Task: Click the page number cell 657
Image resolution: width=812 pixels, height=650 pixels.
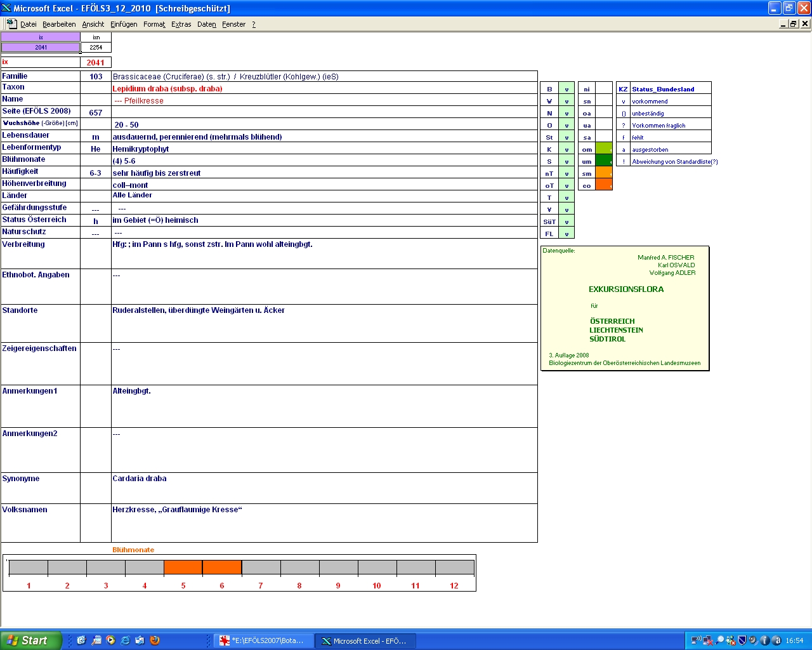Action: (96, 112)
